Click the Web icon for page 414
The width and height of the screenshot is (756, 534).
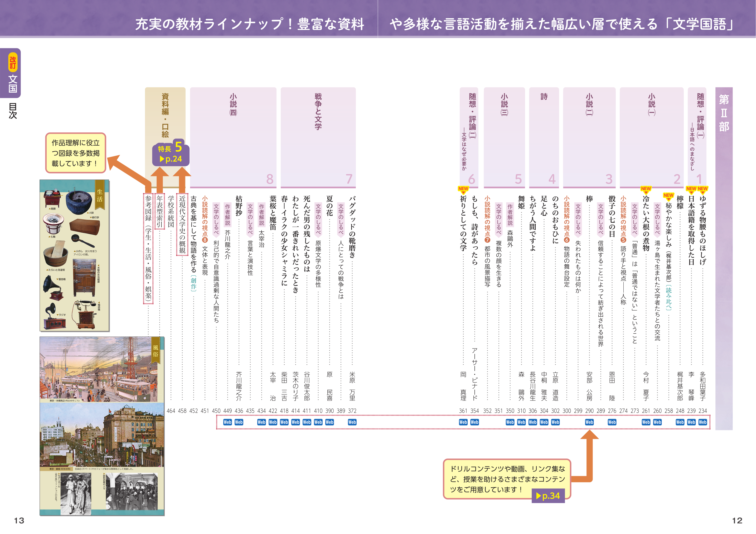coord(295,422)
